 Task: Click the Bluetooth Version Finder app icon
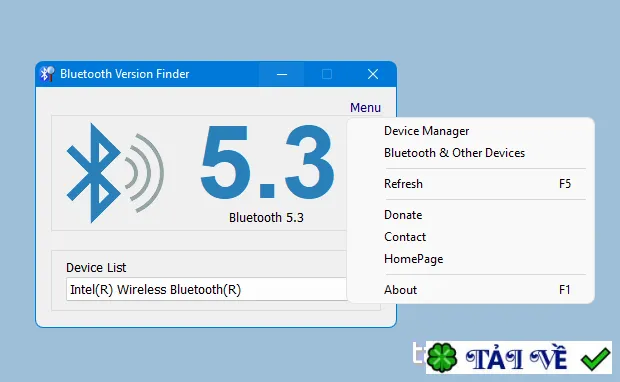tap(47, 74)
